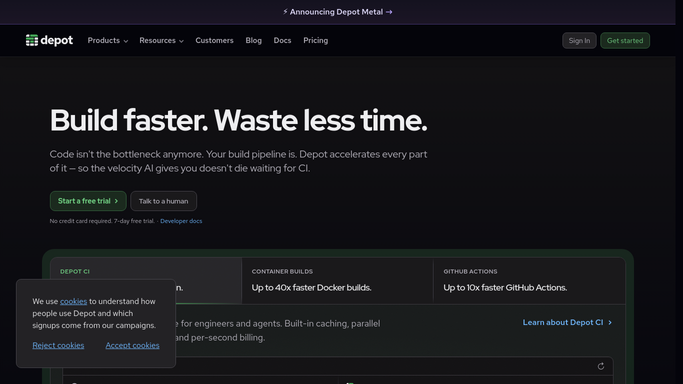This screenshot has height=384, width=683.
Task: Go to the Blog page
Action: pyautogui.click(x=254, y=40)
